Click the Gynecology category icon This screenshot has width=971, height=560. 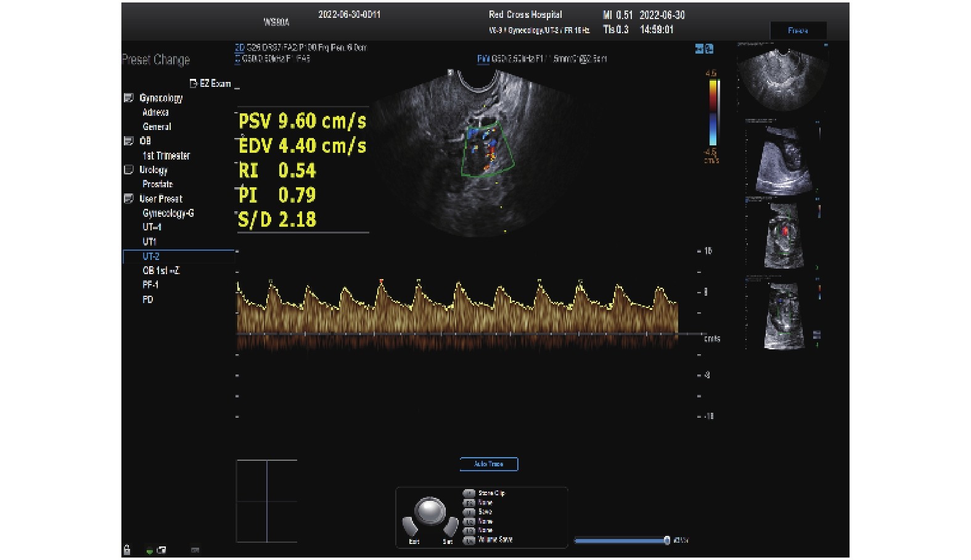(128, 98)
